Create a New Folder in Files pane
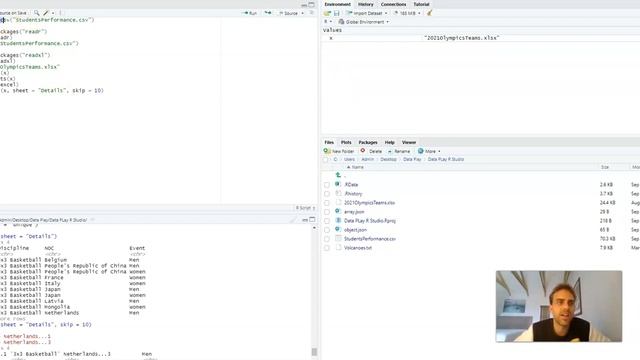 tap(339, 151)
